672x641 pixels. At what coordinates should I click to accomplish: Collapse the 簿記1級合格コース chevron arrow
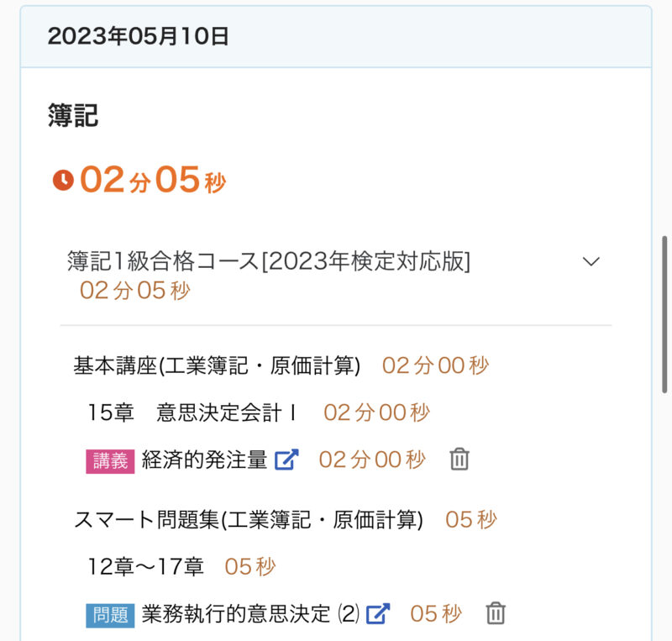tap(591, 261)
